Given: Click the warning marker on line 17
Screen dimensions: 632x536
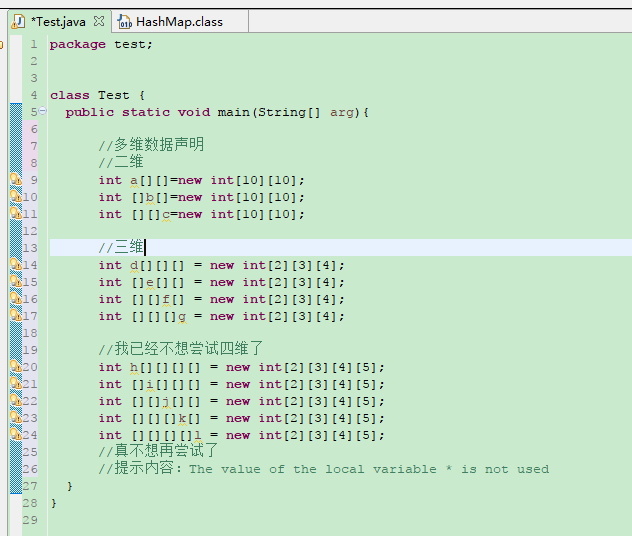Looking at the screenshot, I should (x=16, y=315).
